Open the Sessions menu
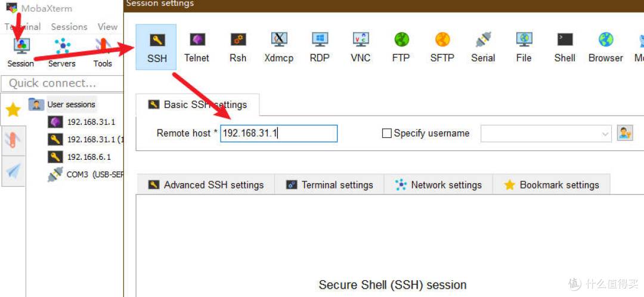Viewport: 644px width, 297px height. pos(69,27)
